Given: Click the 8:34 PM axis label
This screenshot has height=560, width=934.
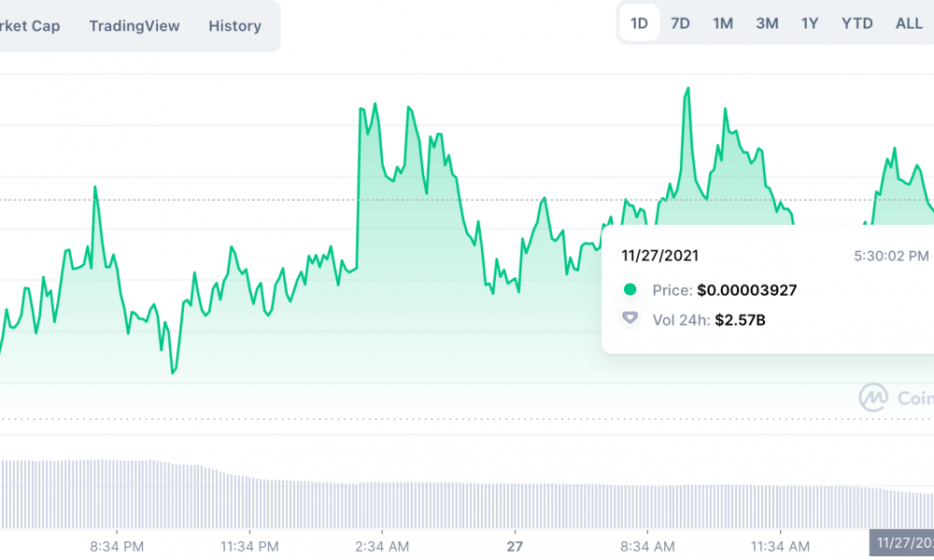Looking at the screenshot, I should tap(117, 546).
